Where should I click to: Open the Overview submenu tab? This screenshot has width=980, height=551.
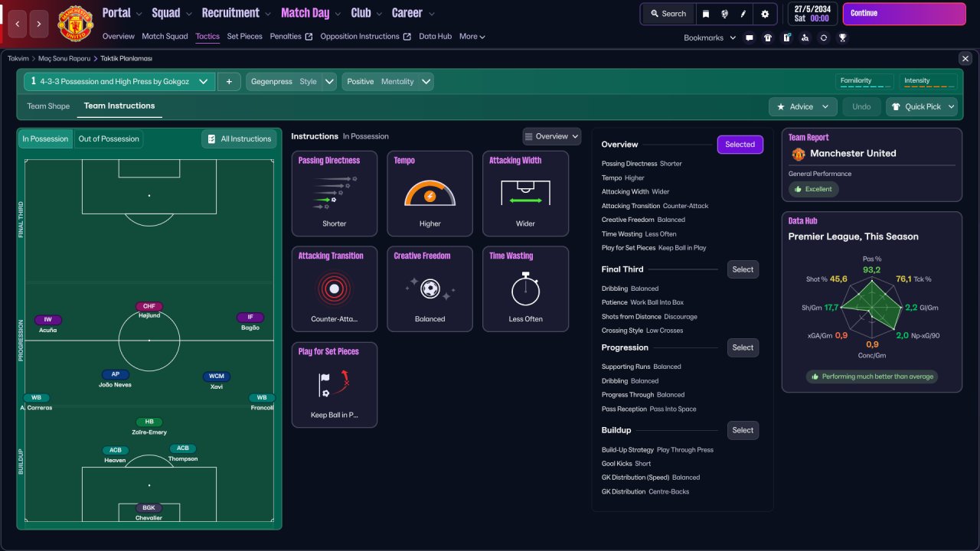click(118, 36)
